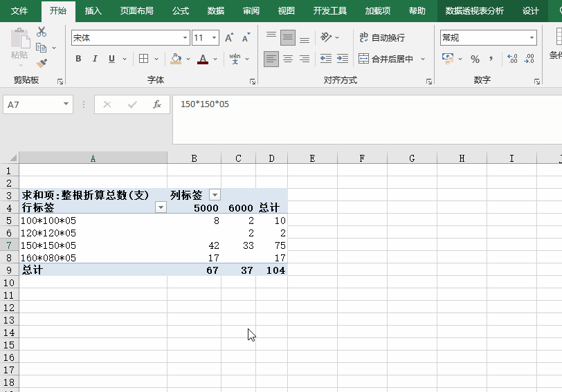
Task: Open the 宋体 font name dropdown
Action: tap(185, 37)
